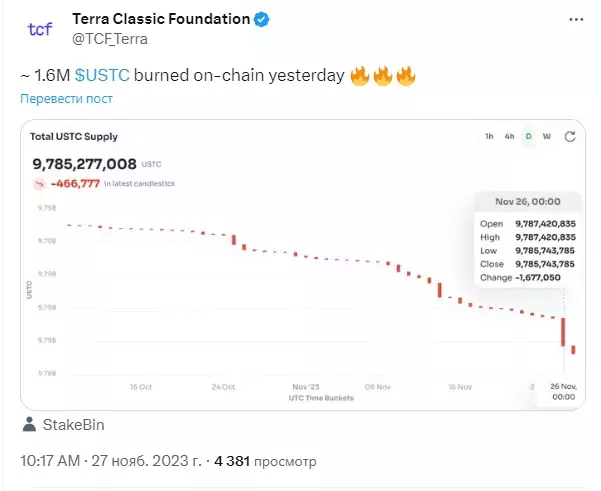
Task: Open Terra Classic Foundation profile name
Action: pos(161,19)
